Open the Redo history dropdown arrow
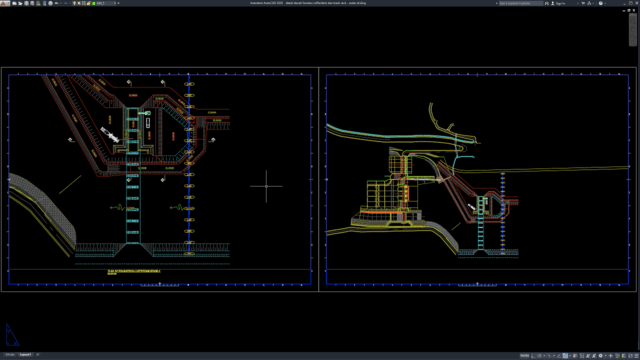Screen dimensions: 640x360 [70, 3]
